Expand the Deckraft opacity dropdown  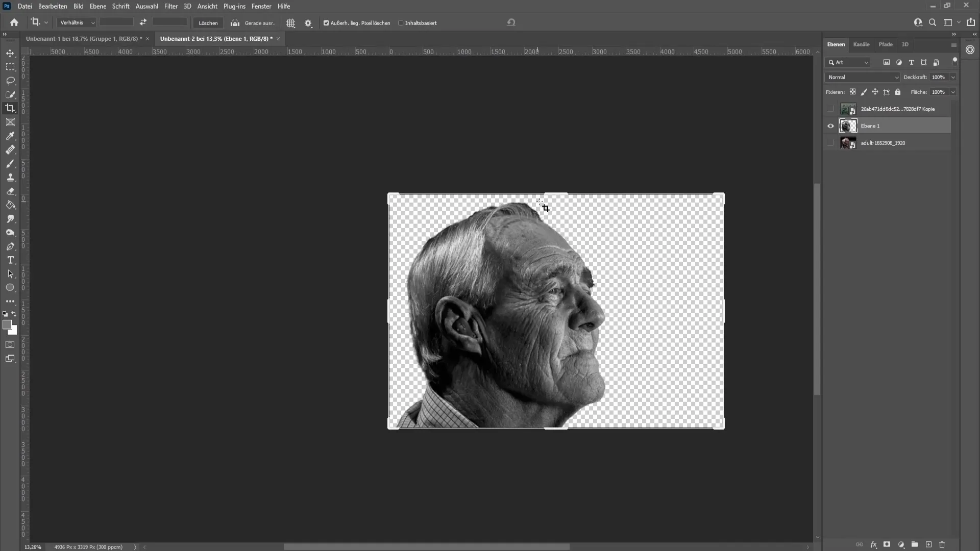(954, 76)
